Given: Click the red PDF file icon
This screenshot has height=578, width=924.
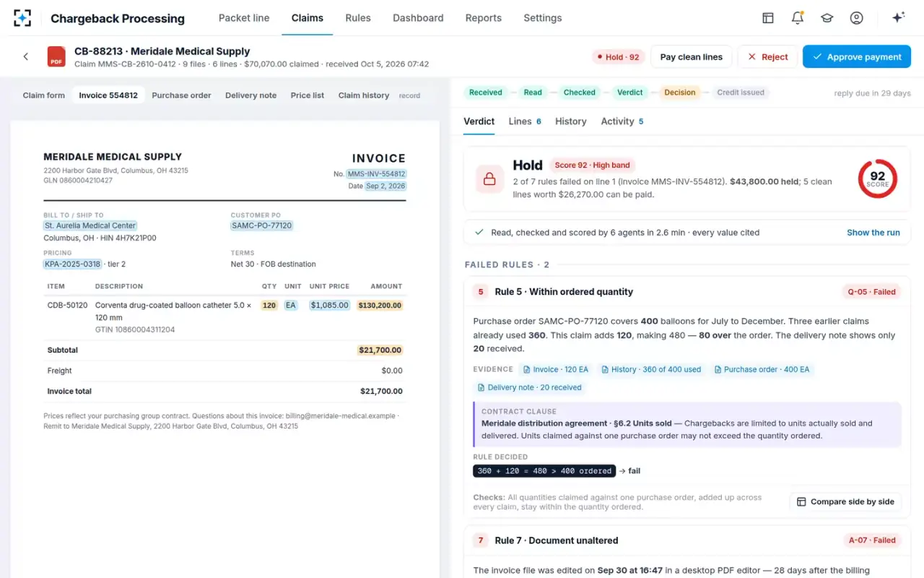Looking at the screenshot, I should click(x=56, y=56).
